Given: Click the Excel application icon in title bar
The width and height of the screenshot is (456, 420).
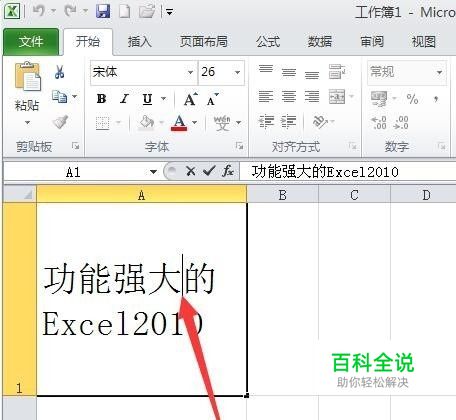Looking at the screenshot, I should (x=12, y=11).
